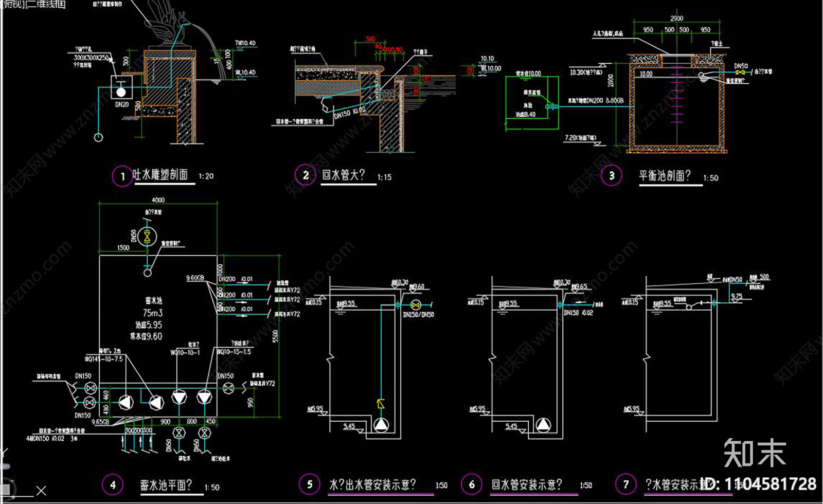Select the green box with 8.40 elevation

[x=532, y=102]
